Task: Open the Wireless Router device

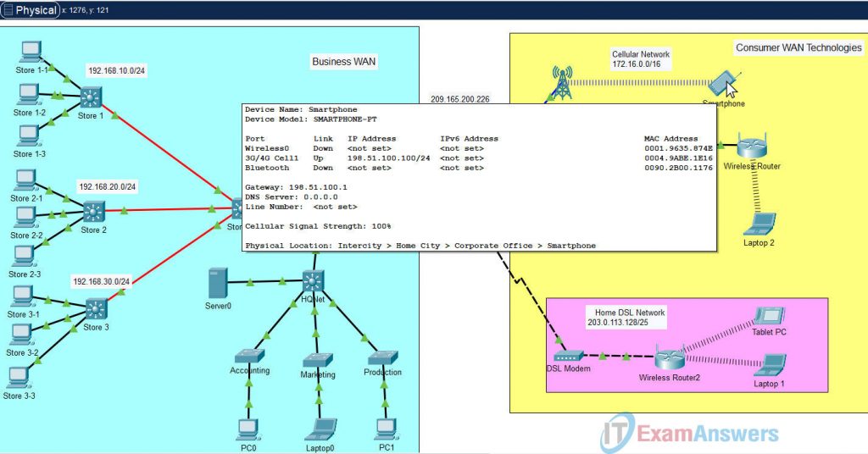Action: click(752, 146)
